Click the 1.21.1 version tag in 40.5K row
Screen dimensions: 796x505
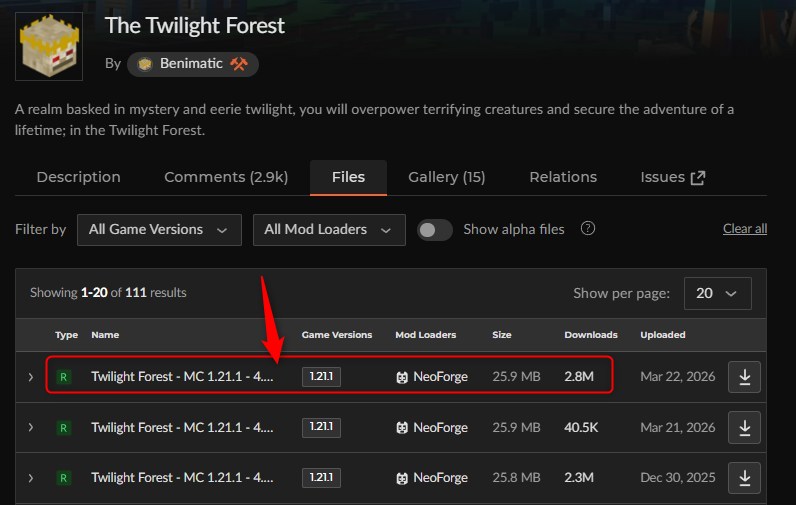321,427
